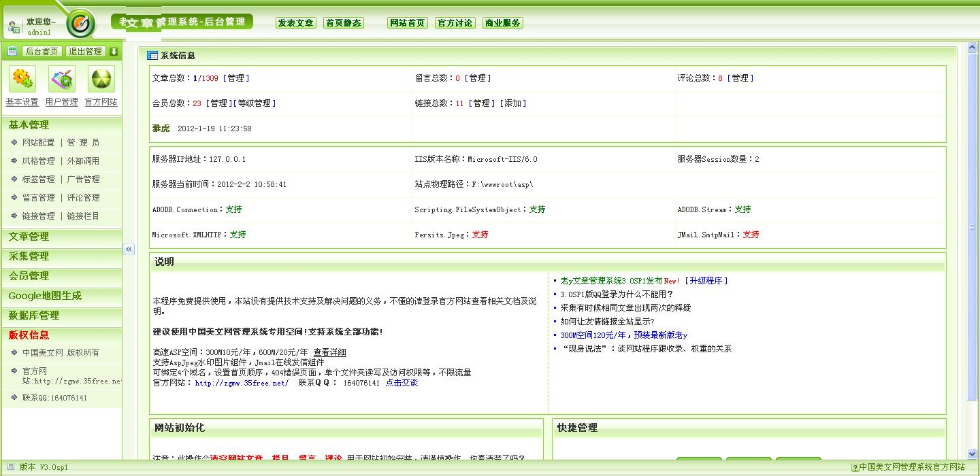
Task: Collapse the sidebar with the double-arrow handle
Action: 129,250
